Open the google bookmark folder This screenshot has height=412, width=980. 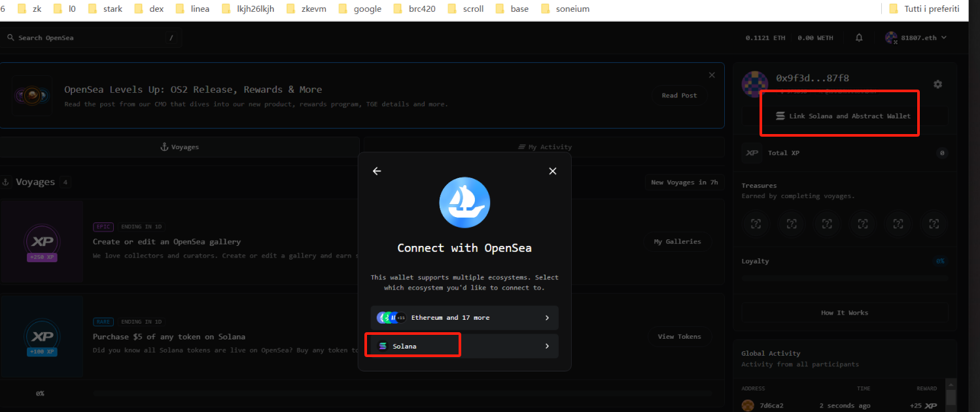(360, 9)
